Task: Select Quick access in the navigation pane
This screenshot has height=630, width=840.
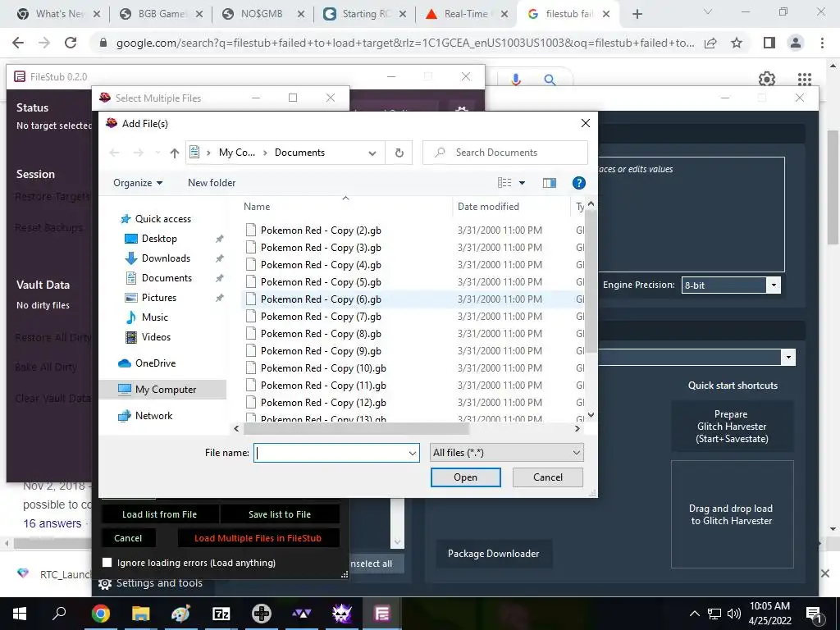Action: point(163,218)
